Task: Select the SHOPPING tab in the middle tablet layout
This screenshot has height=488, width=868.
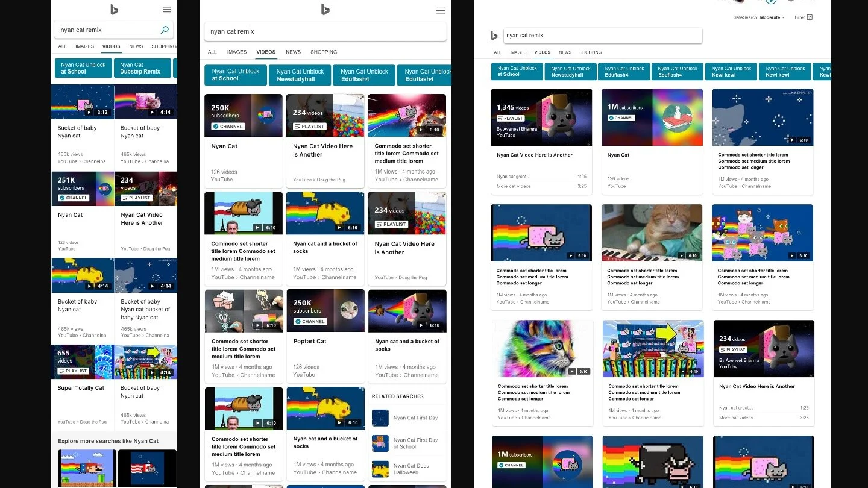Action: (x=324, y=52)
